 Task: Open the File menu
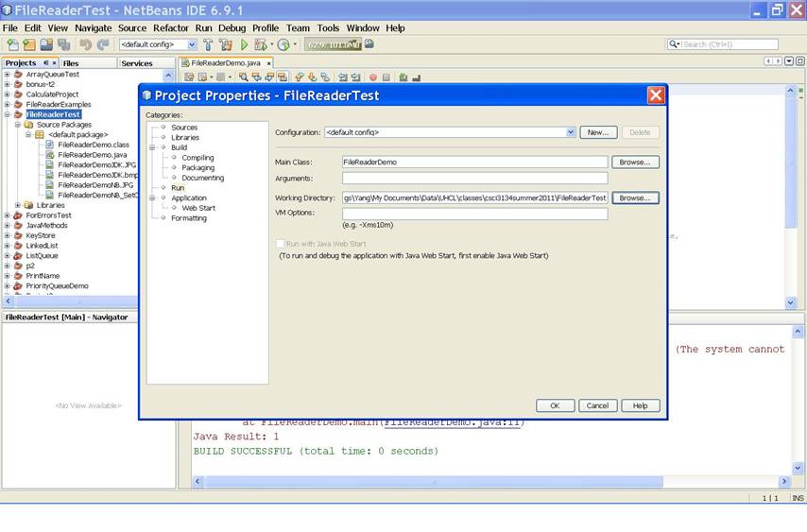click(x=9, y=27)
